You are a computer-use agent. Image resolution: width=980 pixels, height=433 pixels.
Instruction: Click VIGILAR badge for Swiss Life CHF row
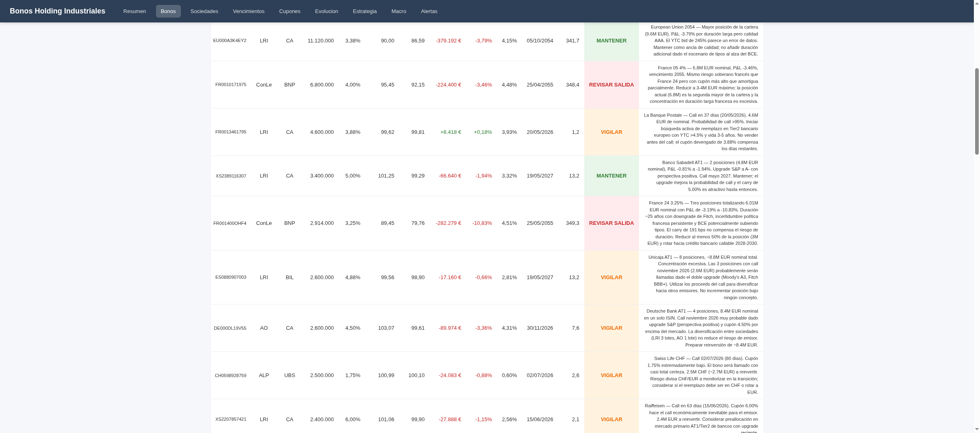(x=611, y=375)
